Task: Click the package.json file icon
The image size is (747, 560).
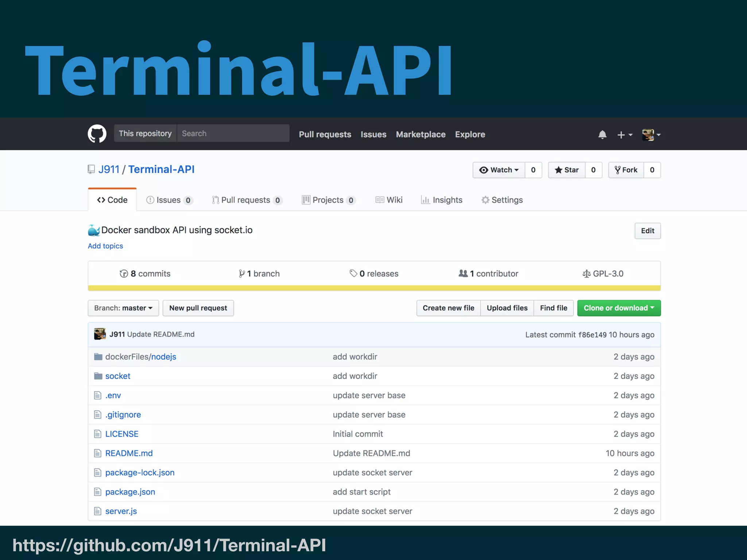Action: tap(97, 492)
